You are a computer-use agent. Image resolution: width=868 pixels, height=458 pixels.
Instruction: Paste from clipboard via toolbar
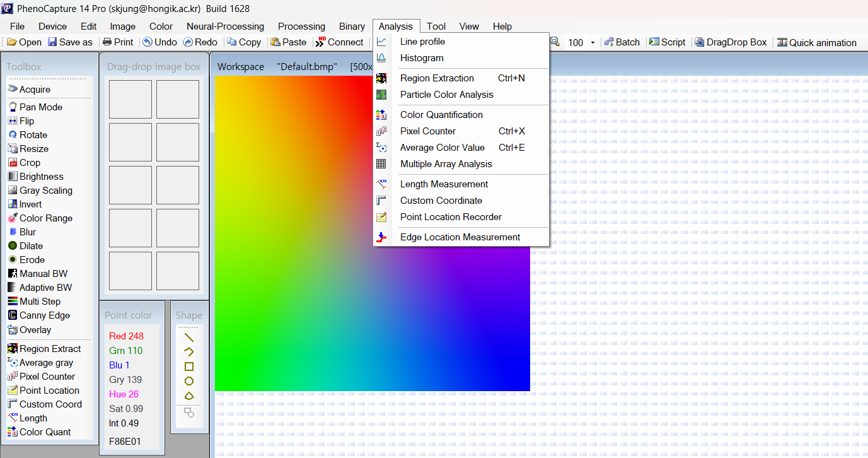289,42
